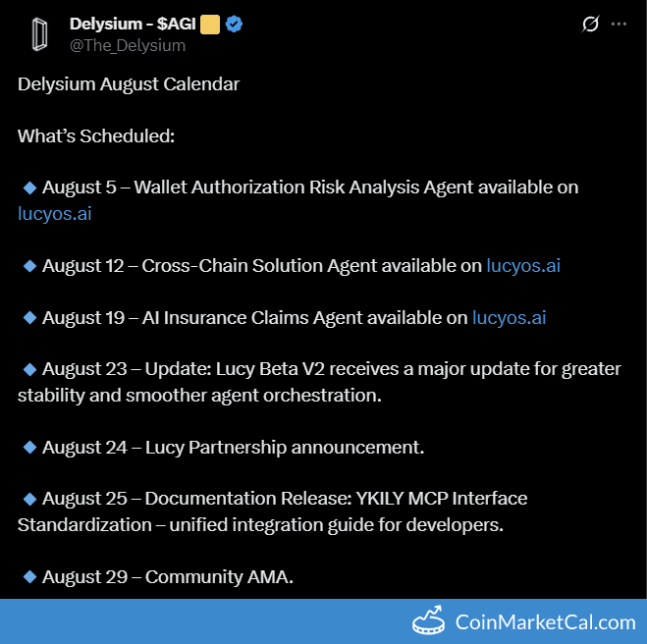
Task: Open the lucyos.ai link for Cross-Chain Solution Agent
Action: coord(523,265)
